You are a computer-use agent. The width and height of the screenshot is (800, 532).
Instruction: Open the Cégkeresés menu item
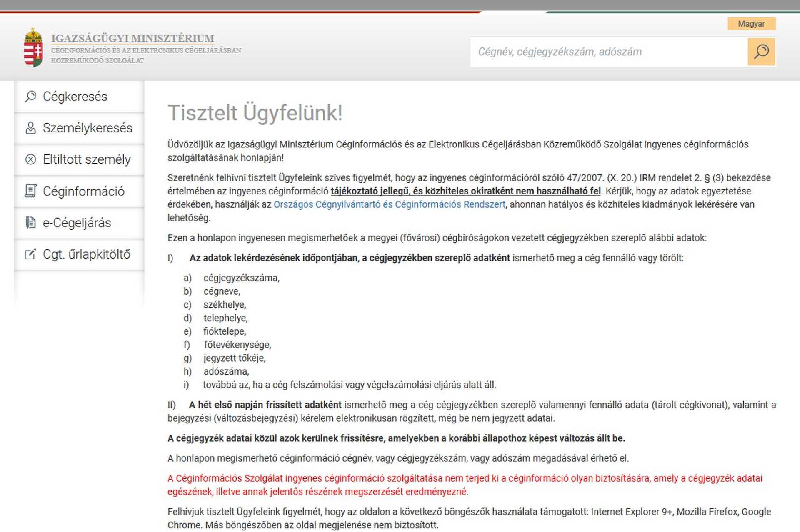coord(79,97)
